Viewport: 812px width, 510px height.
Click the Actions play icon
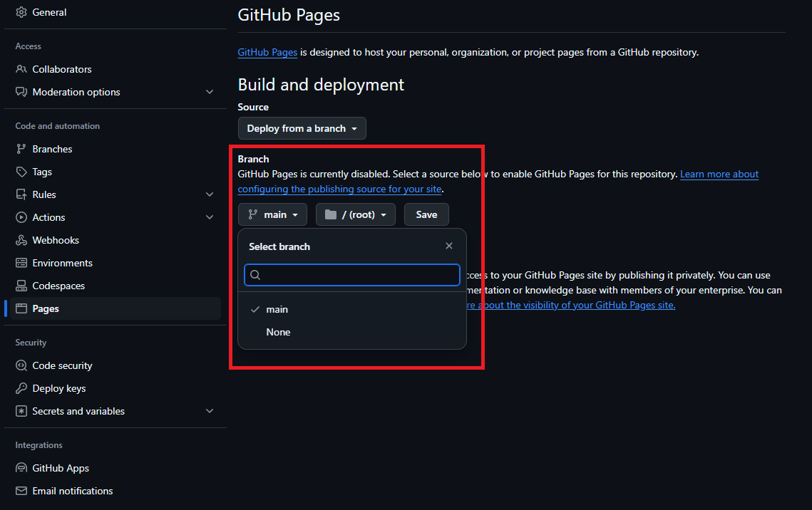[x=21, y=217]
